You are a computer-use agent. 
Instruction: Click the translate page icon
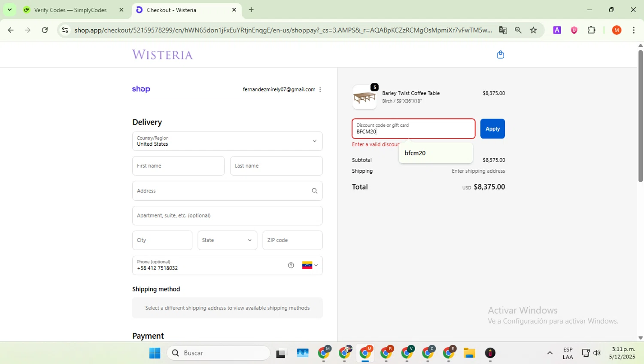coord(503,30)
